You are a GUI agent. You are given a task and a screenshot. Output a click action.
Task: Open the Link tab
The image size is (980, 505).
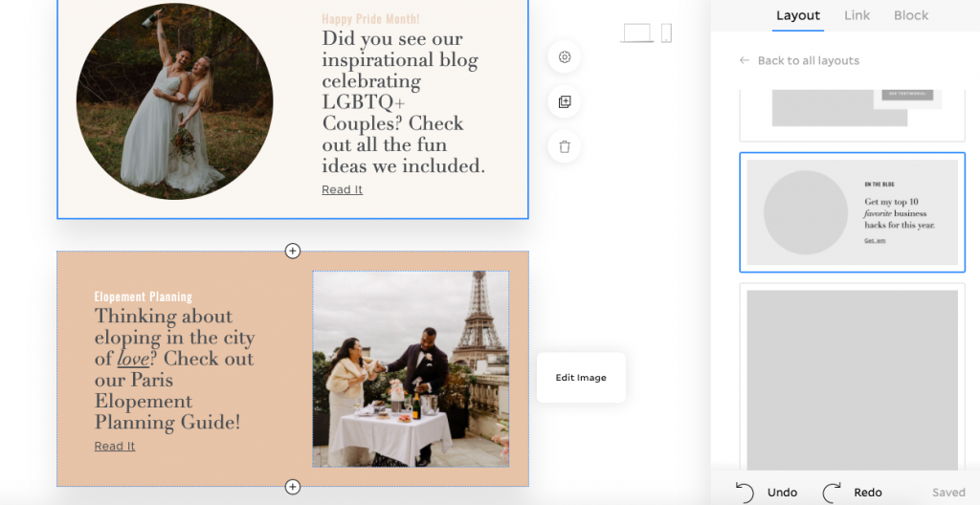[857, 15]
